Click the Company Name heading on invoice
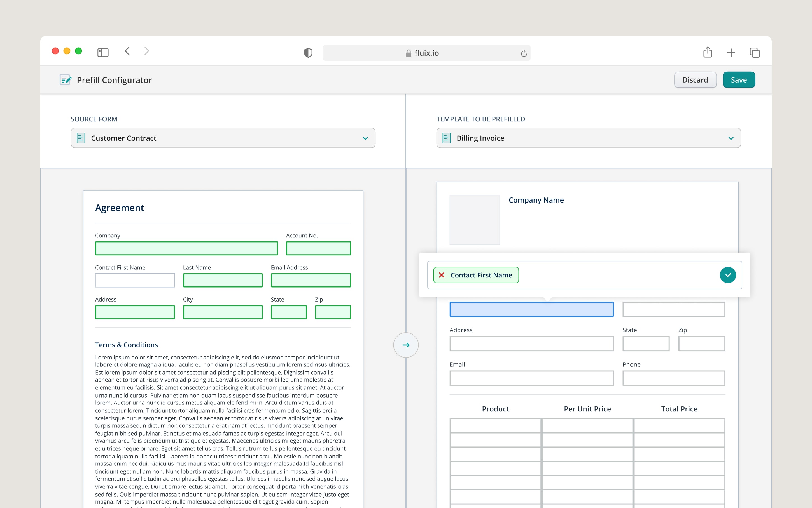The image size is (812, 508). [536, 200]
